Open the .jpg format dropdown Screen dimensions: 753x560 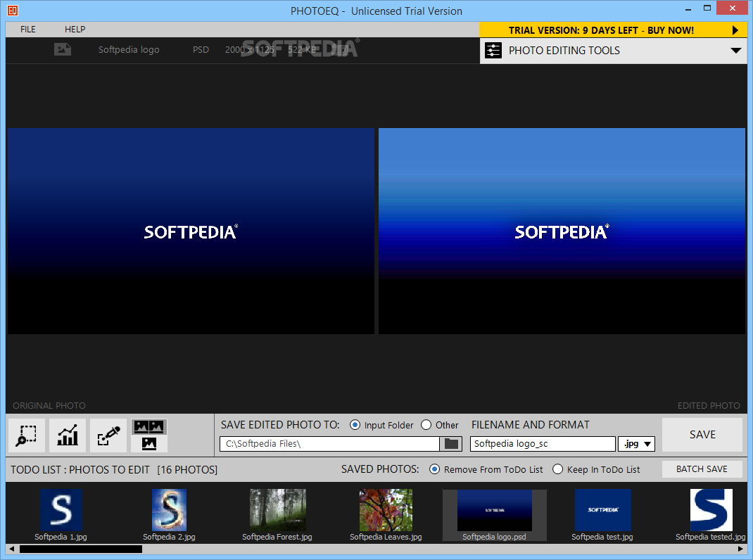click(x=636, y=444)
